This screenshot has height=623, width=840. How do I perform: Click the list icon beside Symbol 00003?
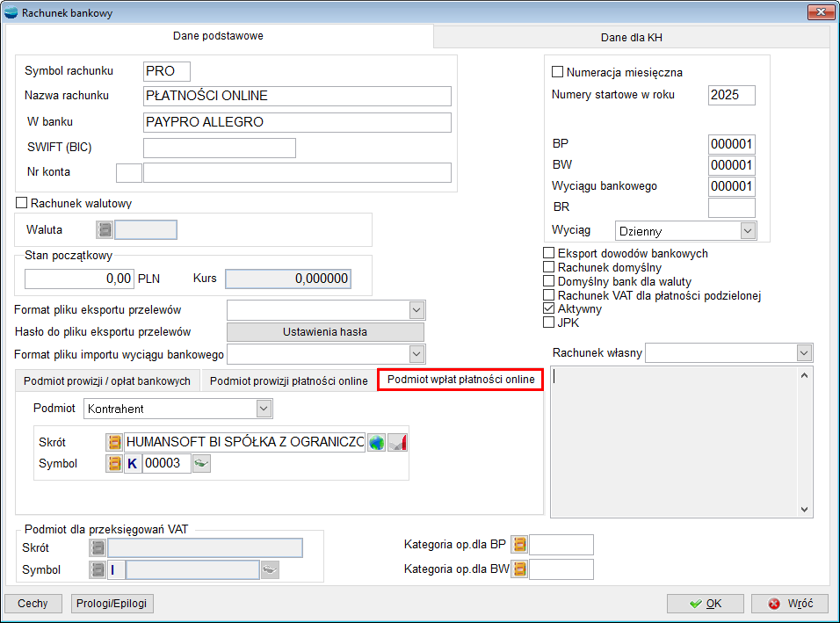coord(114,464)
